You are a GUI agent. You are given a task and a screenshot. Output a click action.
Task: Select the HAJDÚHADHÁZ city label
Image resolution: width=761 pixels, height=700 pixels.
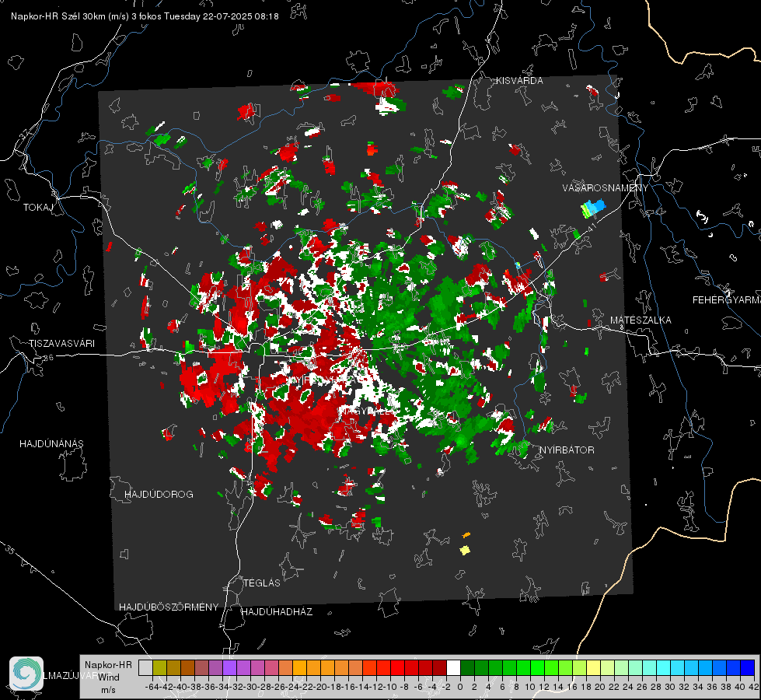click(x=277, y=611)
